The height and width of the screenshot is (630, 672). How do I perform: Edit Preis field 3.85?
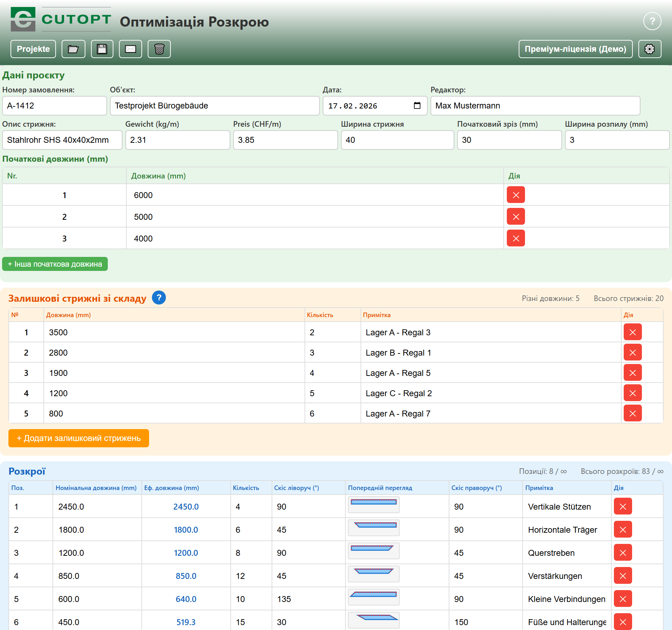click(286, 140)
